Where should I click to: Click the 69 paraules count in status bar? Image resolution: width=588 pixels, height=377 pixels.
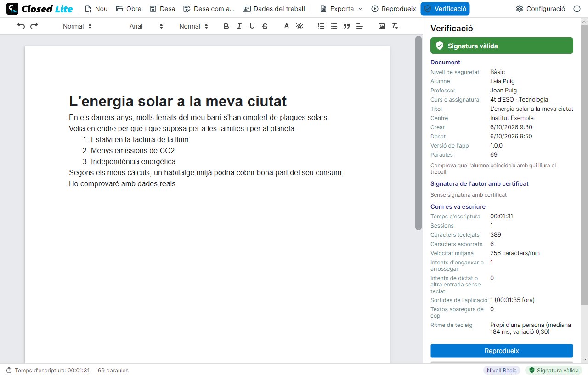click(113, 371)
